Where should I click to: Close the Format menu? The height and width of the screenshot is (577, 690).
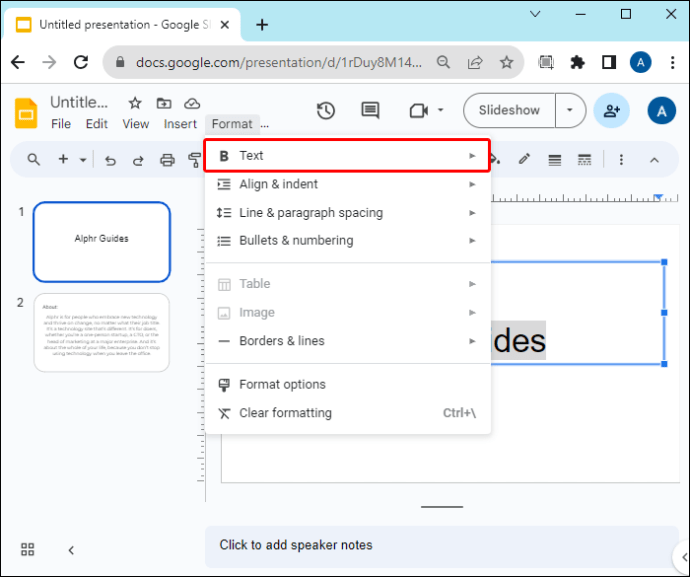[232, 124]
